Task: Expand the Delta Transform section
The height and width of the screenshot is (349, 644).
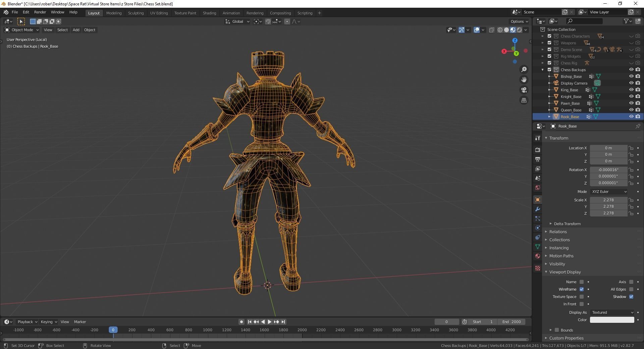Action: pyautogui.click(x=567, y=224)
